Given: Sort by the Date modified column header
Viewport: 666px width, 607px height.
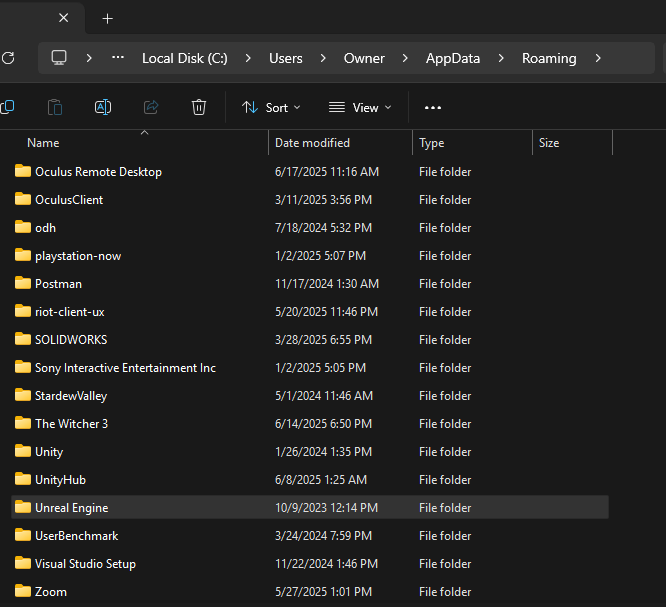Looking at the screenshot, I should [x=312, y=143].
